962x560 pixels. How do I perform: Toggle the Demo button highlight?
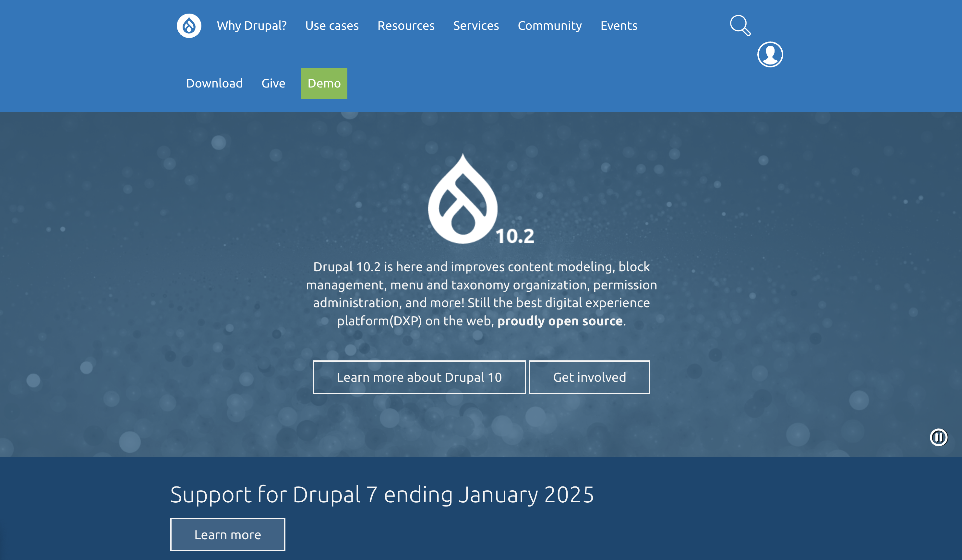[x=324, y=83]
